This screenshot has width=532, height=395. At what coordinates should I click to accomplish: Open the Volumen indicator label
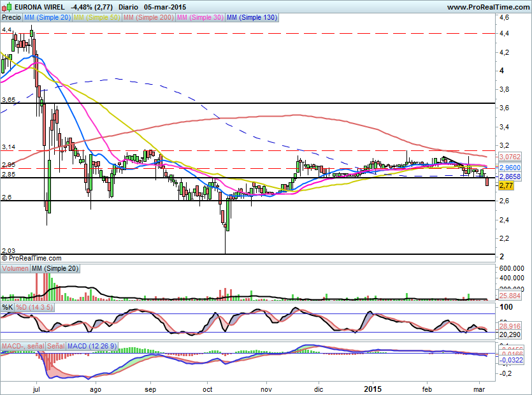coord(15,268)
